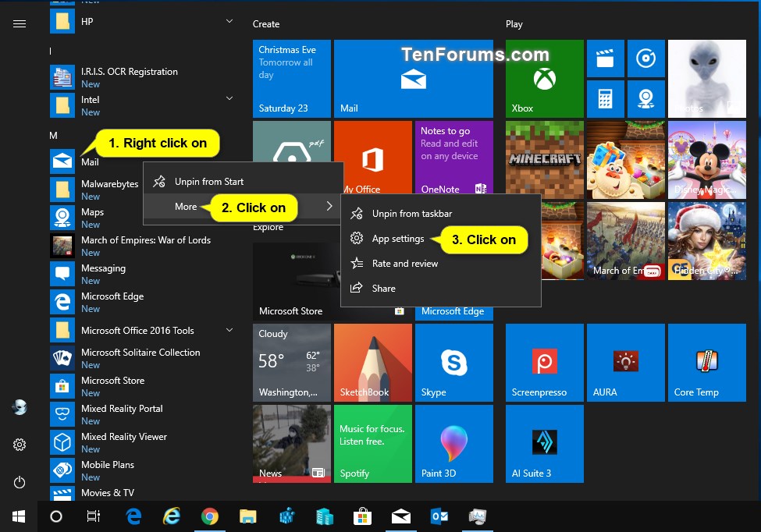Click App settings in the context submenu
Screen dimensions: 761x532
coord(398,239)
